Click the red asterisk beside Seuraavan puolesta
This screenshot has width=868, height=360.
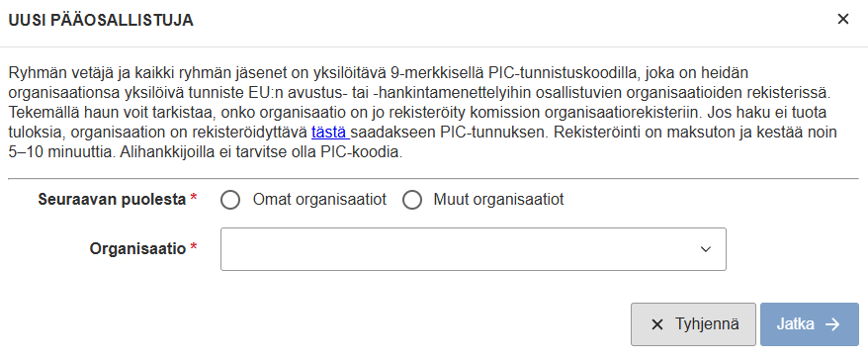pos(193,198)
